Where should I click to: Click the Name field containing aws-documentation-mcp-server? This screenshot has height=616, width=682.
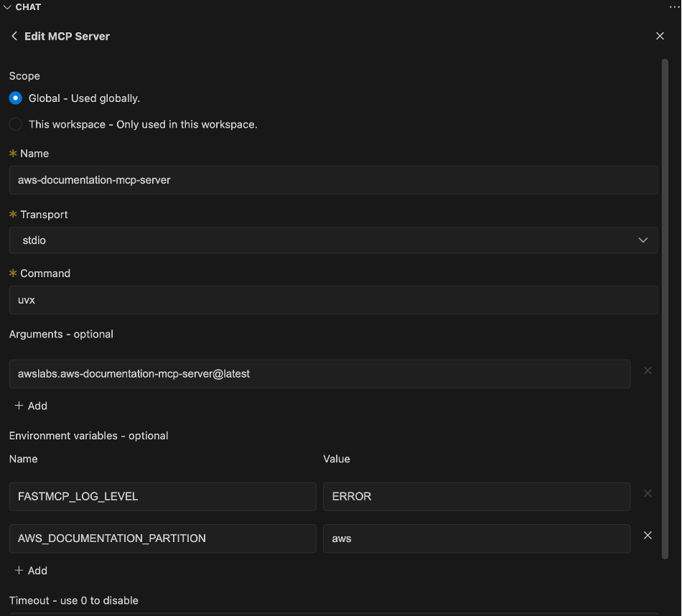333,180
